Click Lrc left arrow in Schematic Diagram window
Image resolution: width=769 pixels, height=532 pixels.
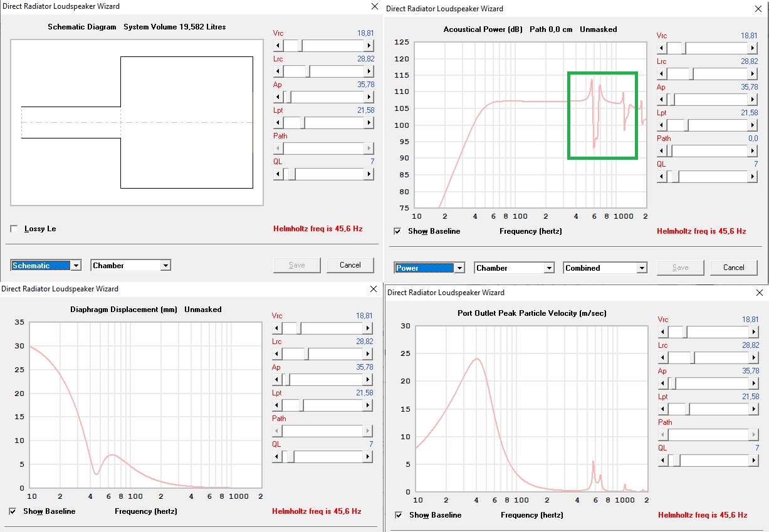278,71
